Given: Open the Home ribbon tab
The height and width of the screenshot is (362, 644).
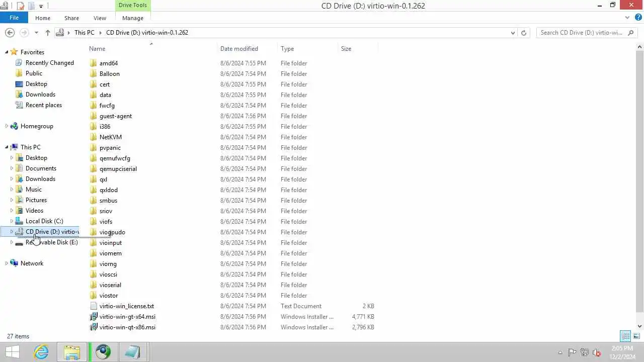Looking at the screenshot, I should point(43,18).
